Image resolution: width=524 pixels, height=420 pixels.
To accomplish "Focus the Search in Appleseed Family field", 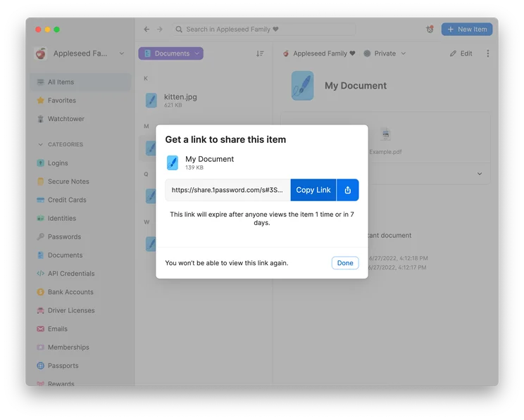I will point(264,30).
